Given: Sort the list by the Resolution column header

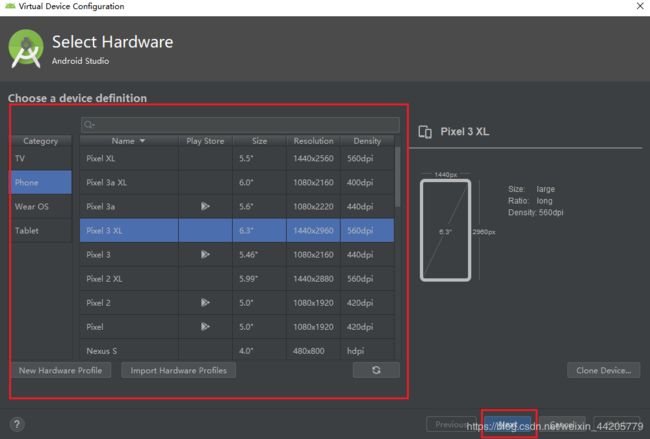Looking at the screenshot, I should click(314, 141).
